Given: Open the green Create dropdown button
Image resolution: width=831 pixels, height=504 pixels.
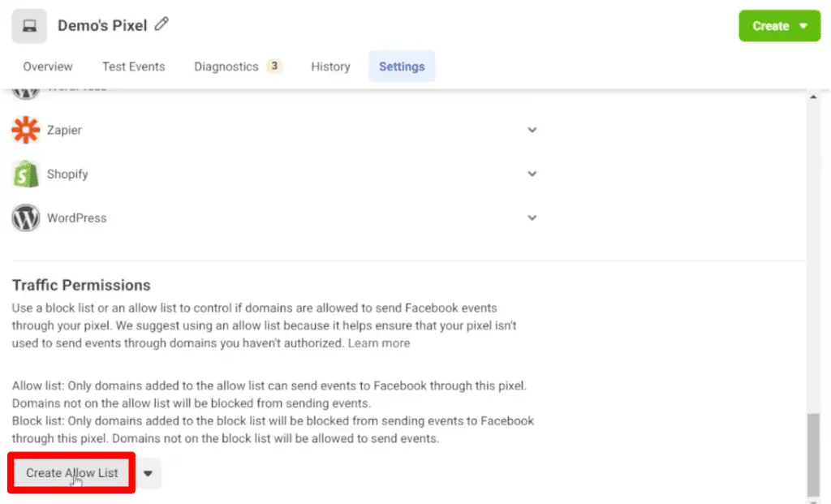Looking at the screenshot, I should pos(779,26).
